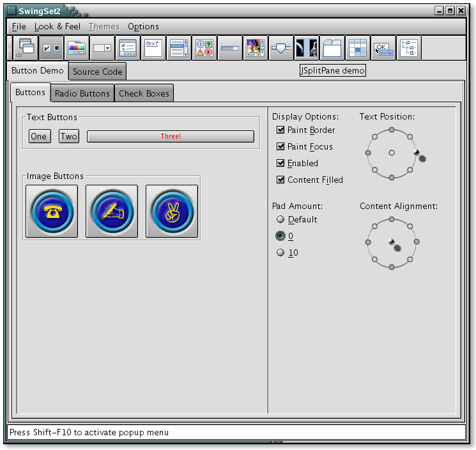Open the JTabbedPane demo toolbar icon
This screenshot has height=450, width=476.
(x=332, y=48)
